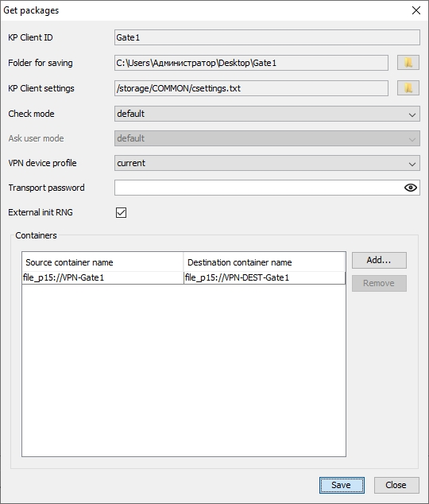This screenshot has width=429, height=504.
Task: Save the Get packages settings
Action: (342, 485)
